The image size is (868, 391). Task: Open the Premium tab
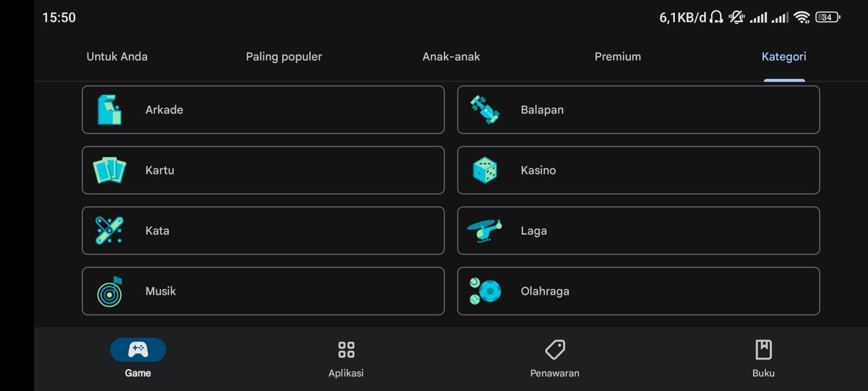(x=617, y=56)
